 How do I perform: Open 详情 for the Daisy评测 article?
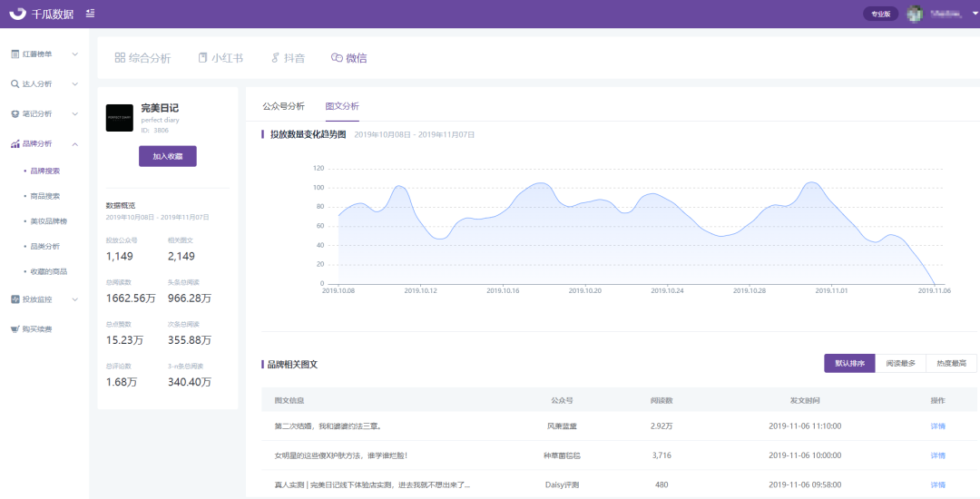937,484
